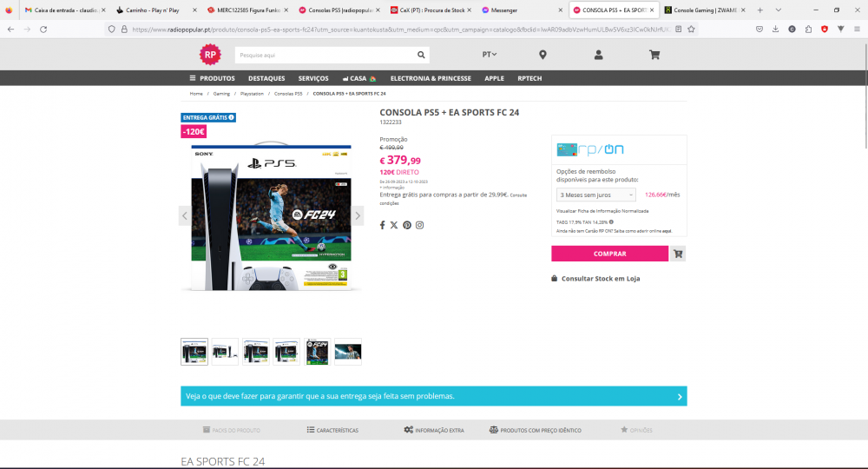868x469 pixels.
Task: Share product on Instagram
Action: click(419, 225)
